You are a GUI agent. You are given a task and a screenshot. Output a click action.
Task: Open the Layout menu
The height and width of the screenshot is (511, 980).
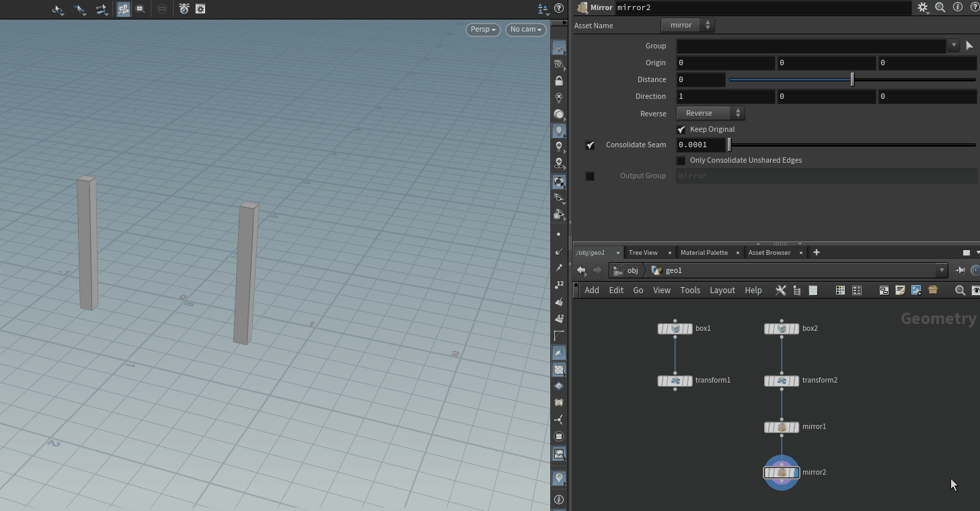click(x=722, y=290)
